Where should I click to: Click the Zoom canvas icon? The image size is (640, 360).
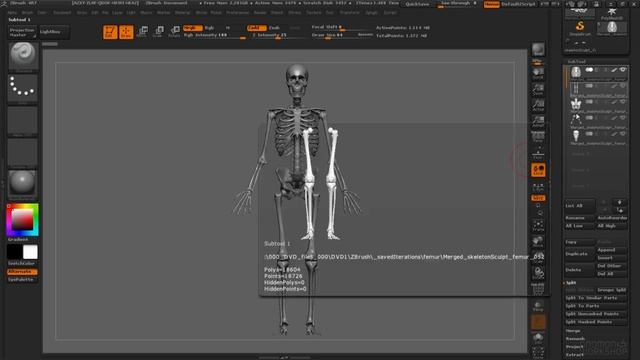538,90
